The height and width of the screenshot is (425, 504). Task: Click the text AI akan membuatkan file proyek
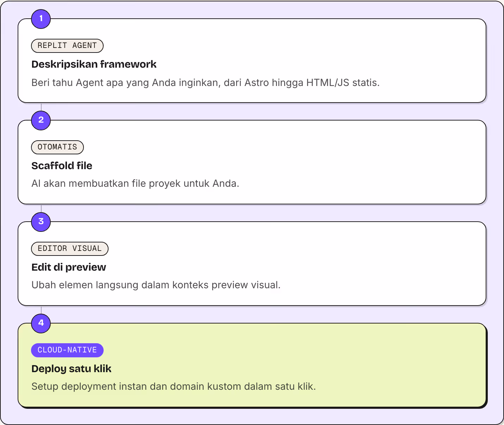pyautogui.click(x=135, y=184)
